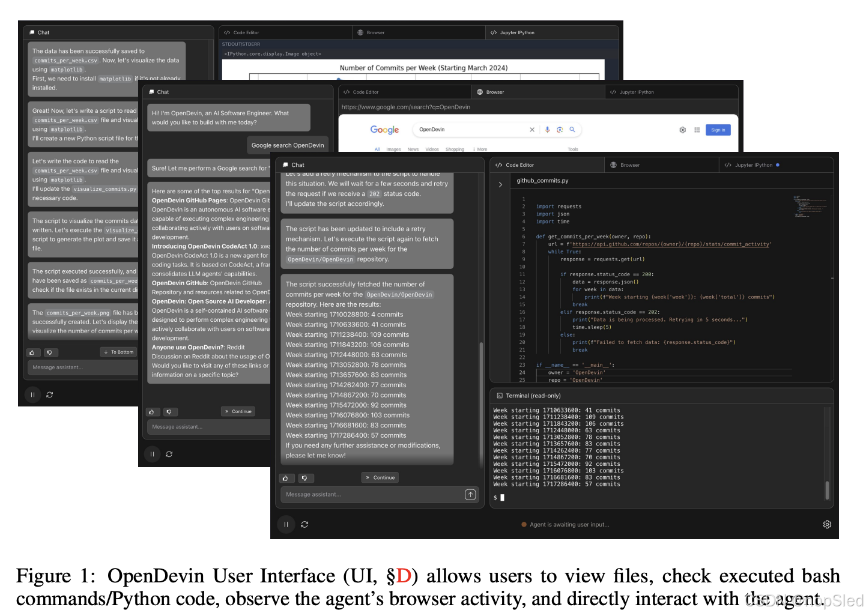
Task: Click the reset icon in the back window
Action: (49, 394)
